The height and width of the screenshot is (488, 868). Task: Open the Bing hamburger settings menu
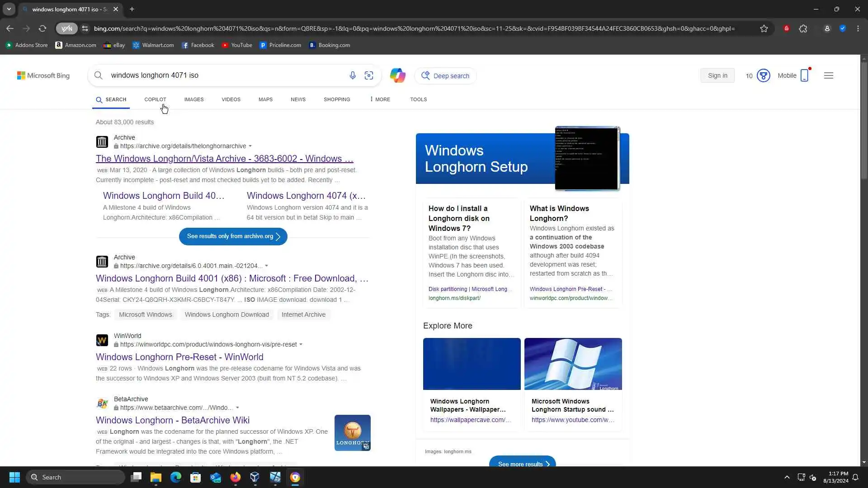(828, 75)
